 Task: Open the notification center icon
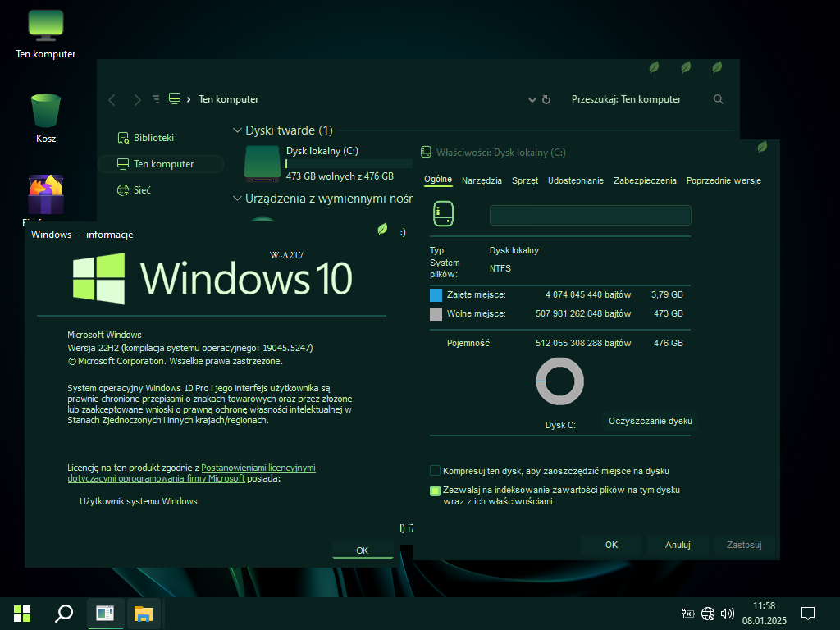click(807, 613)
